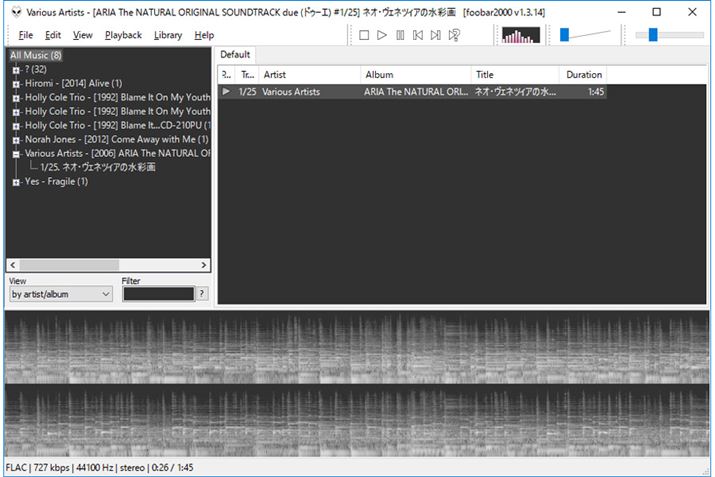Click the tree horizontal scrollbar thumb

pos(69,265)
